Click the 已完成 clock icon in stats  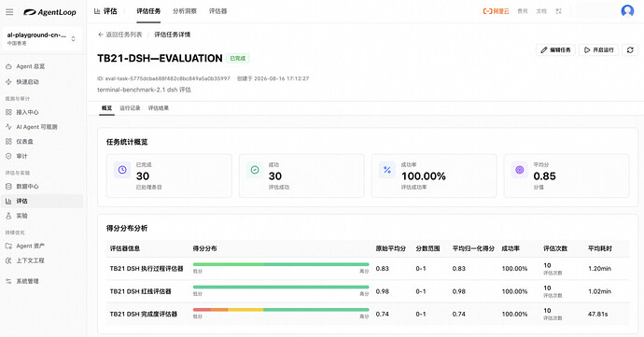click(x=122, y=170)
